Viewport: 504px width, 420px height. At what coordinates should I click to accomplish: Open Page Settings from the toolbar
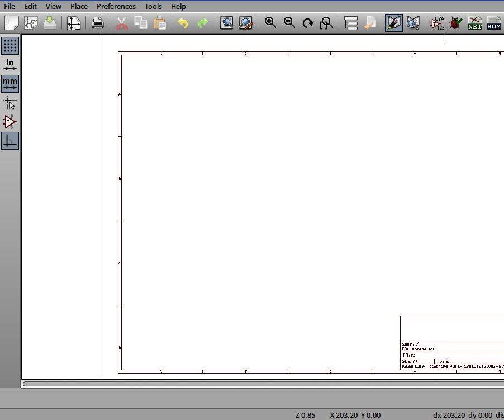coord(74,23)
